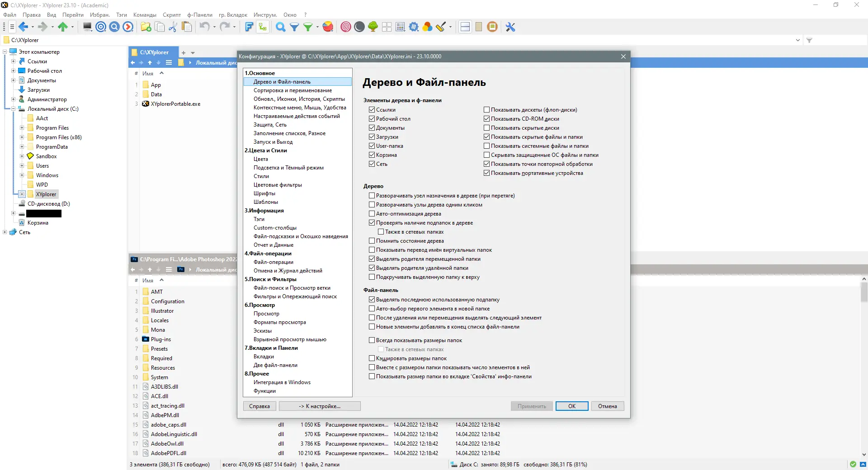Click the gray Forward arrow in the main toolbar
The height and width of the screenshot is (470, 868).
42,27
